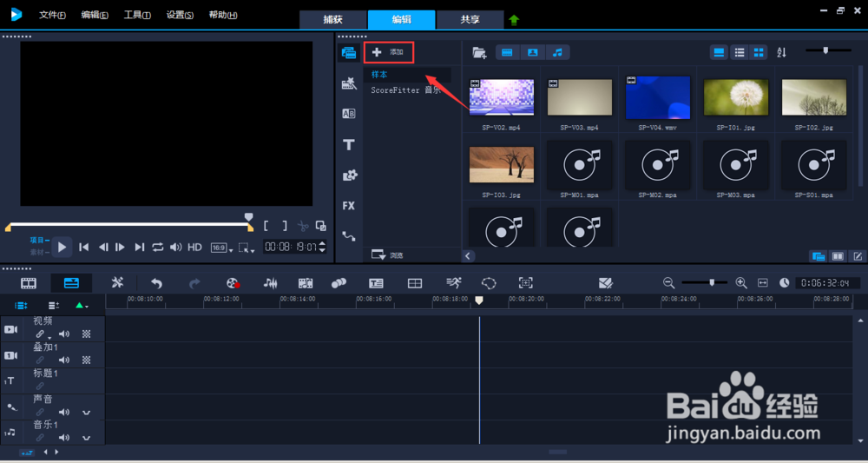
Task: Expand the chapter/cue menu green arrow
Action: coord(82,306)
